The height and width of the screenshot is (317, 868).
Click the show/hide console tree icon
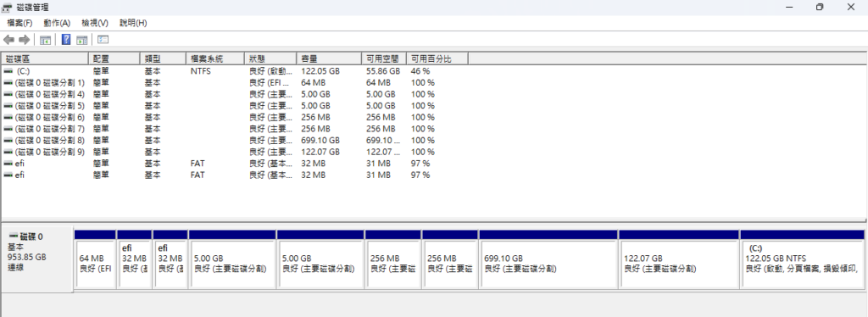click(46, 40)
